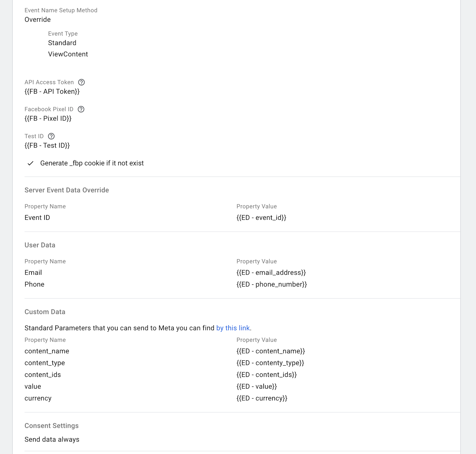Click the {{FB - Pixel ID}} variable reference
The width and height of the screenshot is (476, 454).
[48, 118]
